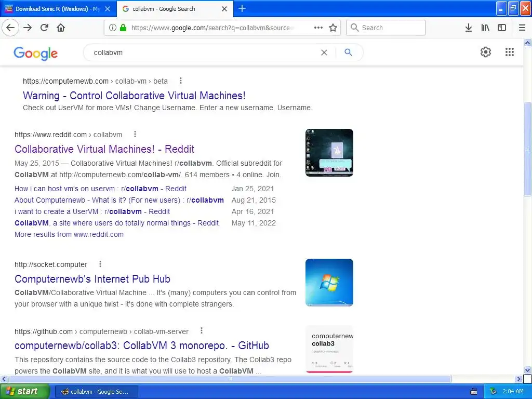Close the collabvm Google Search tab
This screenshot has height=399, width=532.
224,9
